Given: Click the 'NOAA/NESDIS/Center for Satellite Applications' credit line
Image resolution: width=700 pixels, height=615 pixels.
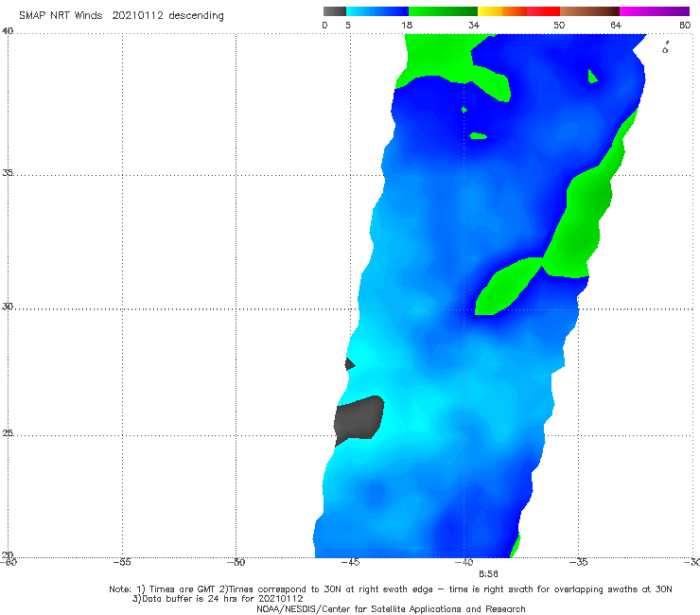Looking at the screenshot, I should coord(391,609).
